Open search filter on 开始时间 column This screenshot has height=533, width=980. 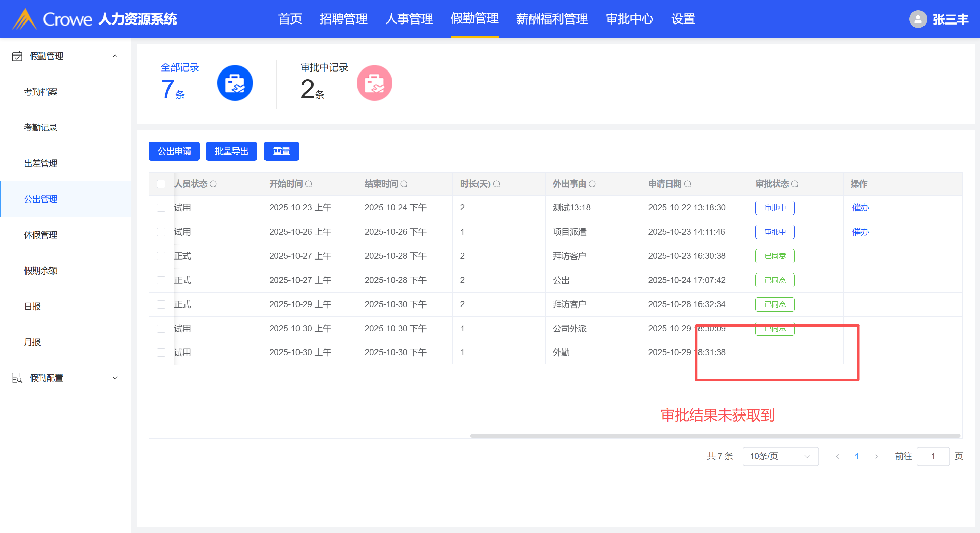coord(308,184)
